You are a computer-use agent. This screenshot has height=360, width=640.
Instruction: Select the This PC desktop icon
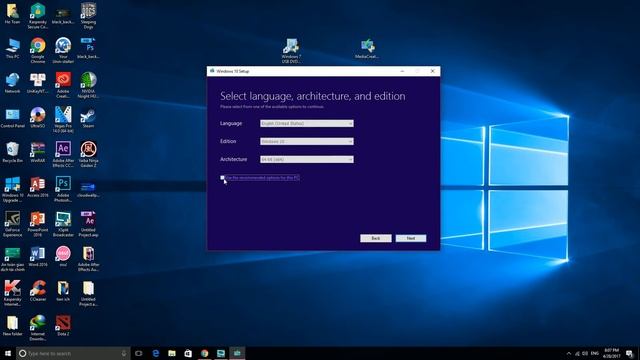point(13,48)
